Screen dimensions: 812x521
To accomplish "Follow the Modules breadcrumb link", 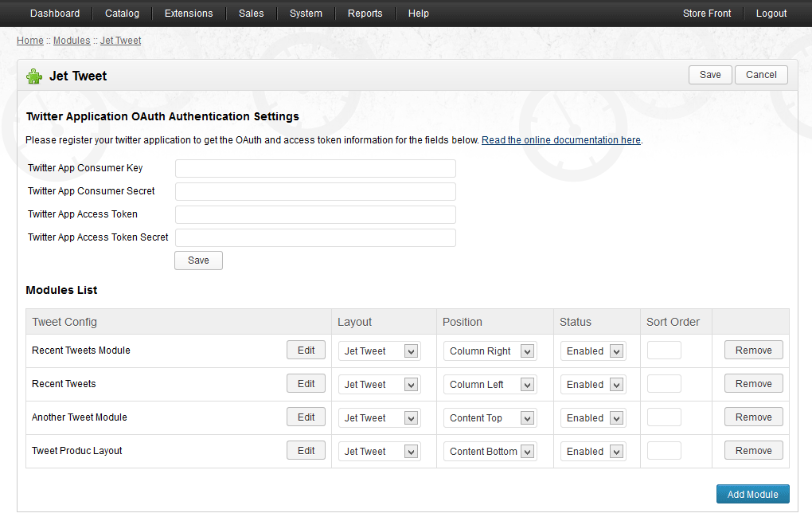I will [72, 41].
